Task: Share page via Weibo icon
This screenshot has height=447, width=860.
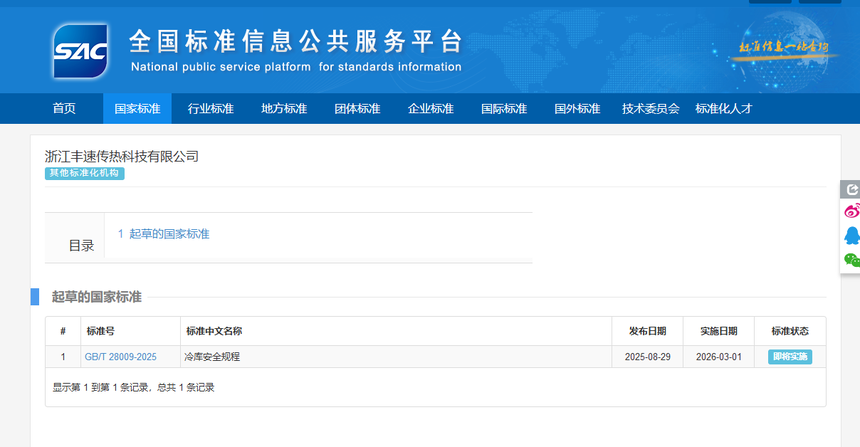Action: coord(851,211)
